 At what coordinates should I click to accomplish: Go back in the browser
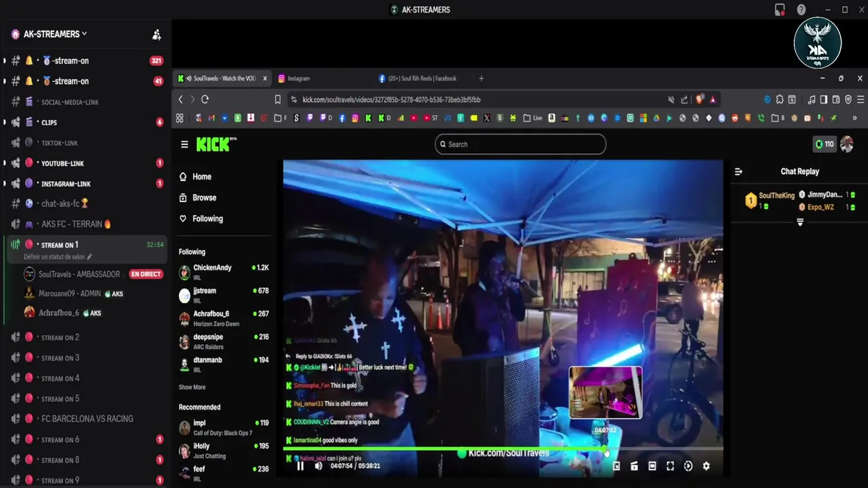(x=180, y=100)
